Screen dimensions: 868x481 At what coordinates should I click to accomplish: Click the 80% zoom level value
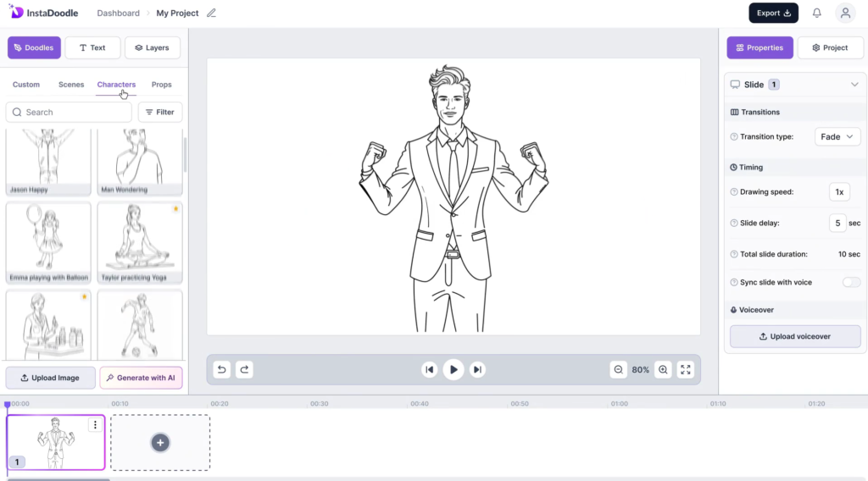[x=641, y=370]
